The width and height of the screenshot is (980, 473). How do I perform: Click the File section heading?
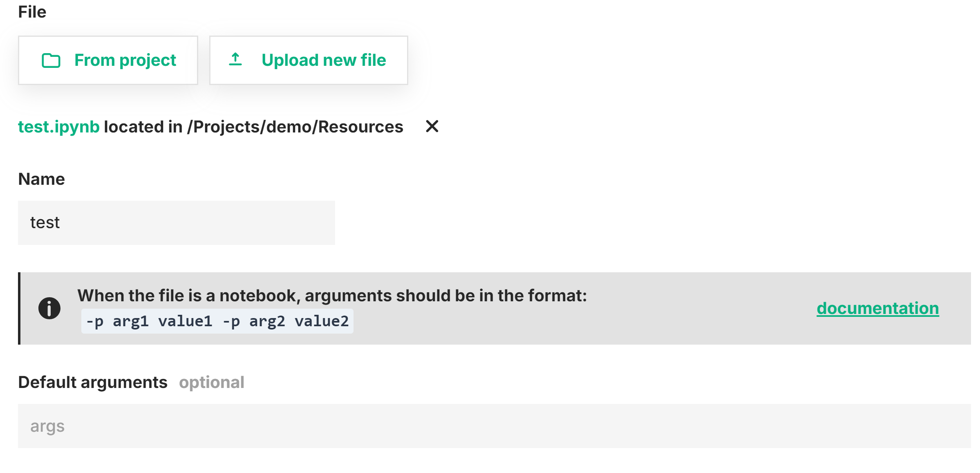32,11
